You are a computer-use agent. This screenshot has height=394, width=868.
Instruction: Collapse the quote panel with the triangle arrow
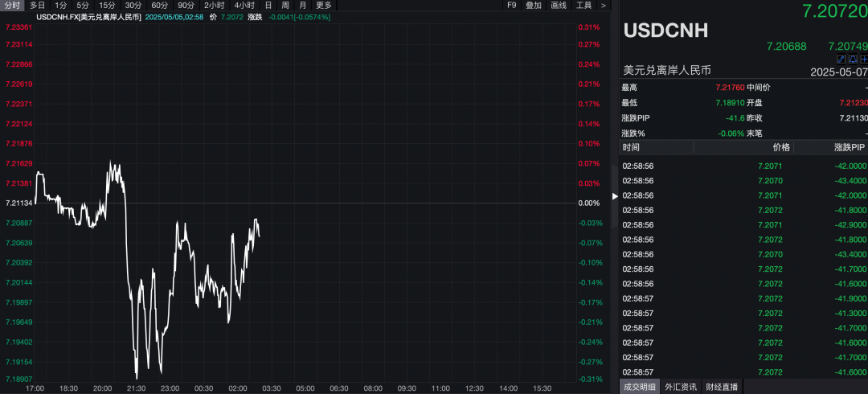[616, 195]
